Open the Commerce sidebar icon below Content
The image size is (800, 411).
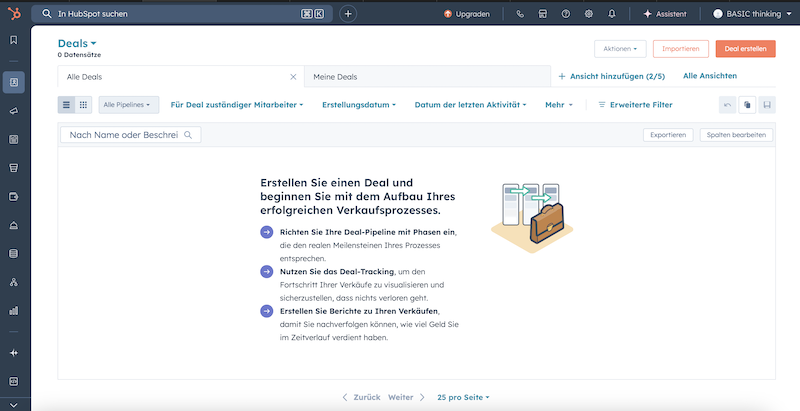[x=14, y=168]
